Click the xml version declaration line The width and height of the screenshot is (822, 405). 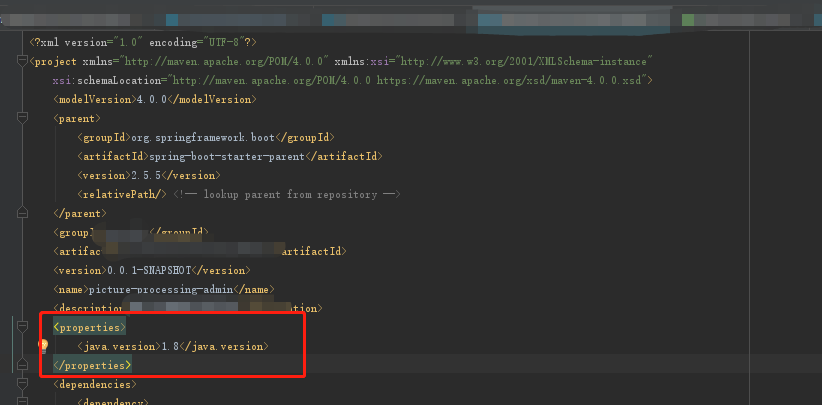(x=143, y=42)
